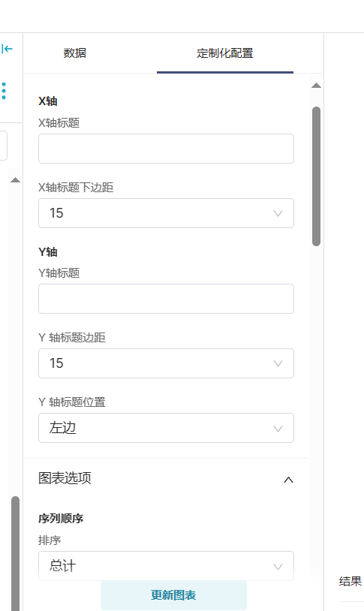Open the vertical three-dot menu

tap(4, 91)
